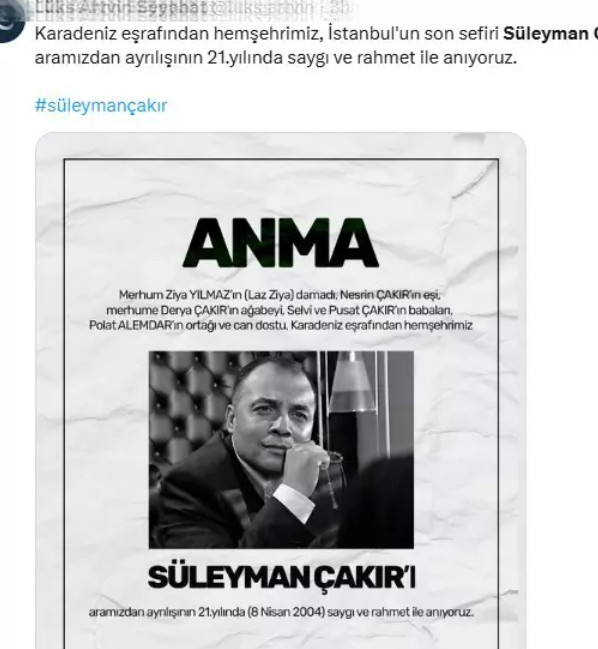Click the poster paragraph mentioning Polat ALEMDAR

(281, 325)
